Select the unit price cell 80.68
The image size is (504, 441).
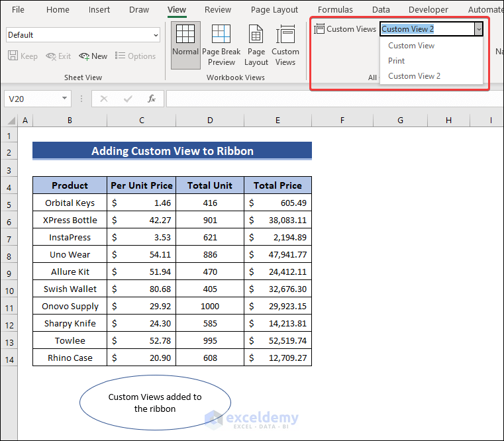(142, 289)
